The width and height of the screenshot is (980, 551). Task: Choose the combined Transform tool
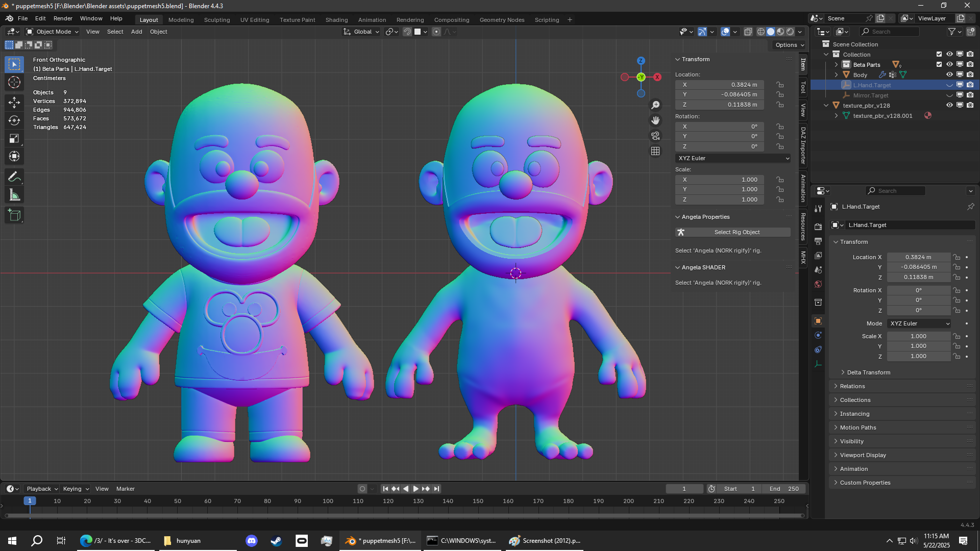click(14, 156)
